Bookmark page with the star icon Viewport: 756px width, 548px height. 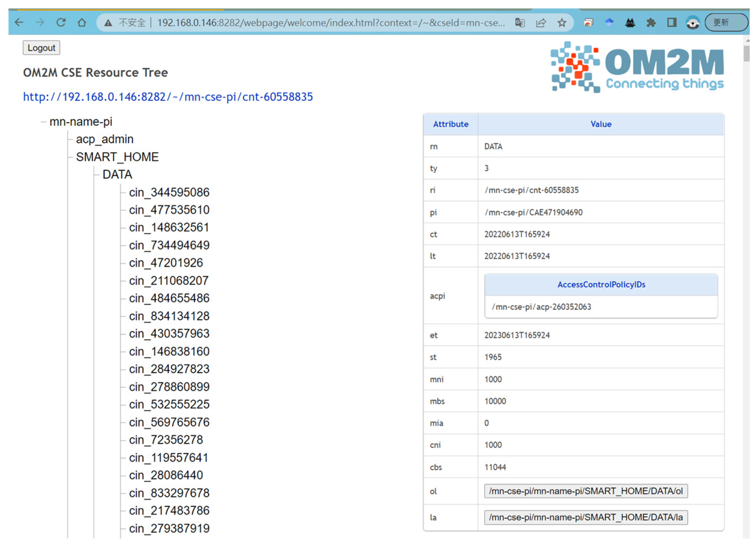tap(562, 23)
